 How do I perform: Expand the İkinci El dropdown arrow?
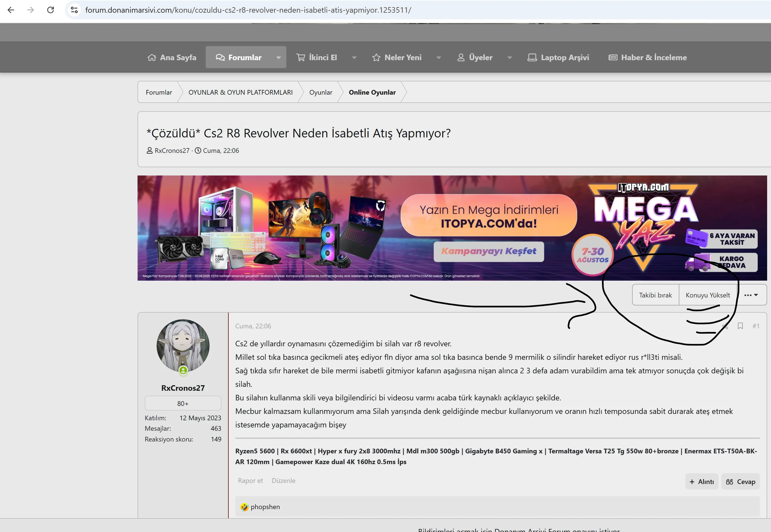pos(354,57)
